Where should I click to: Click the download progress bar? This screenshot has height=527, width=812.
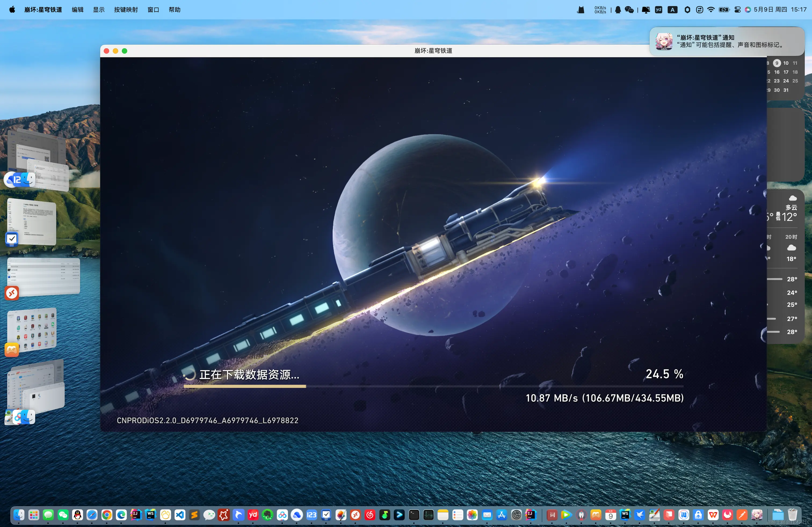tap(433, 386)
